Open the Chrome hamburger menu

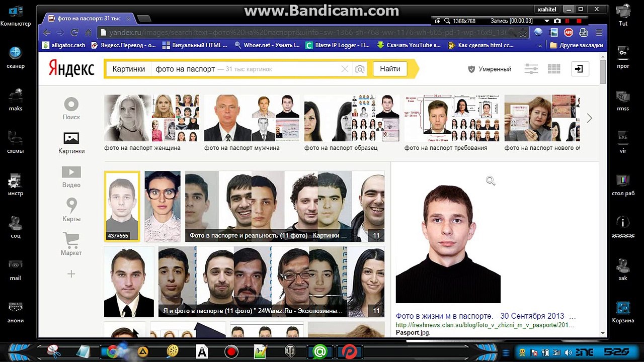(599, 32)
